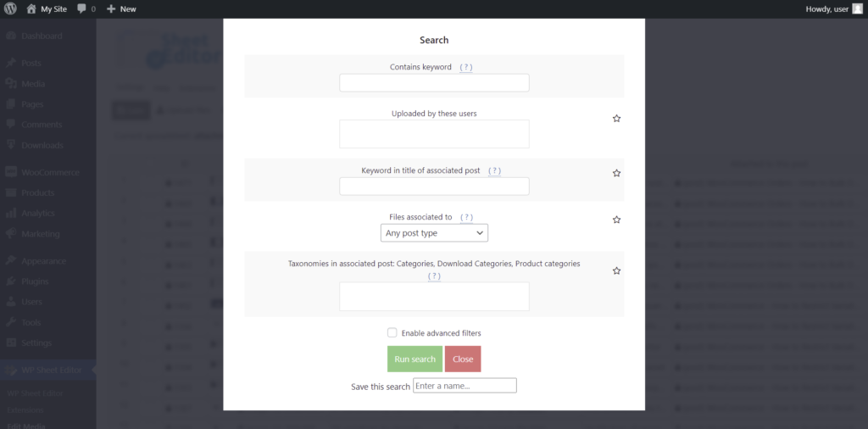
Task: Click the Run search button
Action: tap(415, 359)
